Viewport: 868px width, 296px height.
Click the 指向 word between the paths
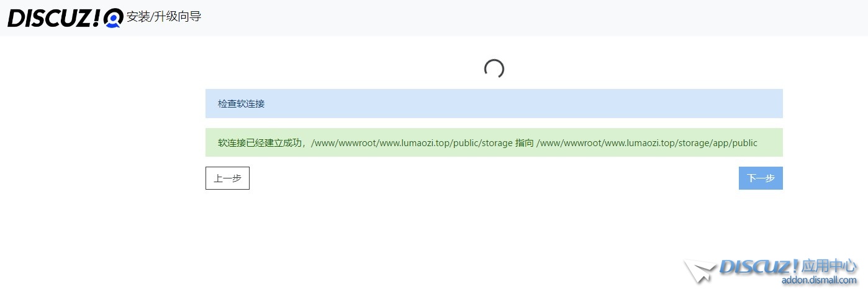pyautogui.click(x=524, y=142)
